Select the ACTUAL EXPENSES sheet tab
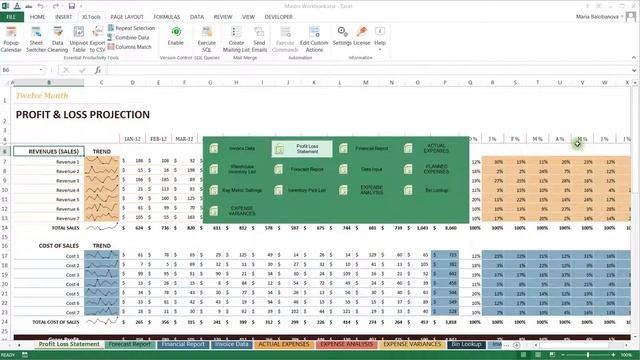This screenshot has width=640, height=360. pos(284,344)
